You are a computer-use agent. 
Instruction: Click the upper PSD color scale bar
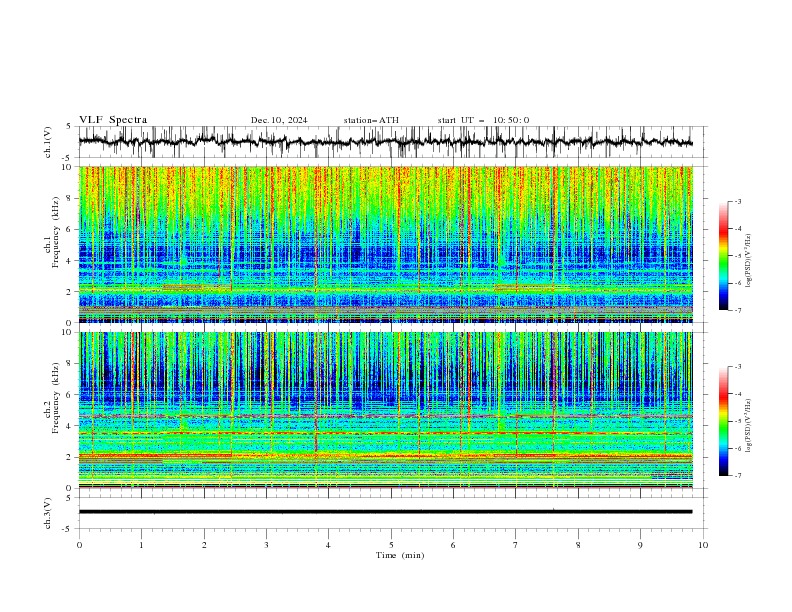coord(723,256)
